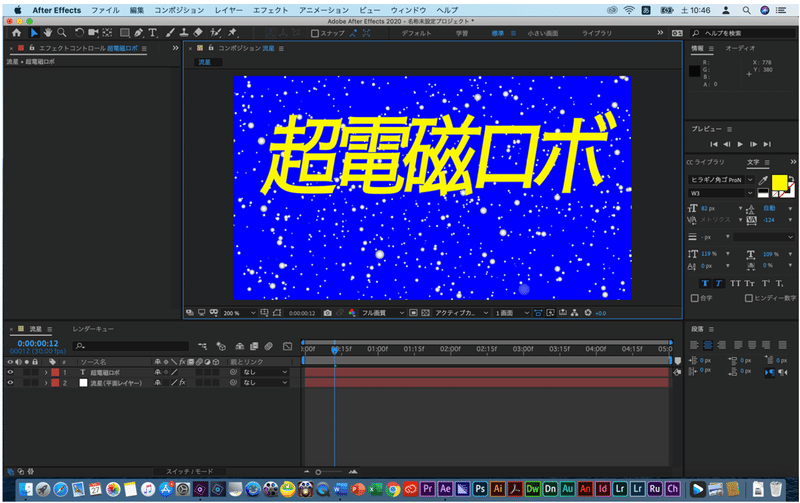This screenshot has width=800, height=503.
Task: Select the Roto Brush tool
Action: 216,33
